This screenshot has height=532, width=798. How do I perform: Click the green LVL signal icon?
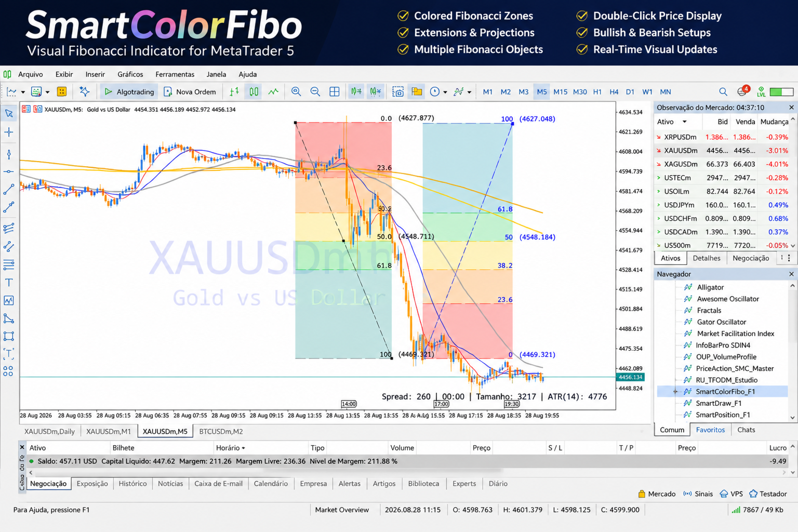click(x=761, y=91)
